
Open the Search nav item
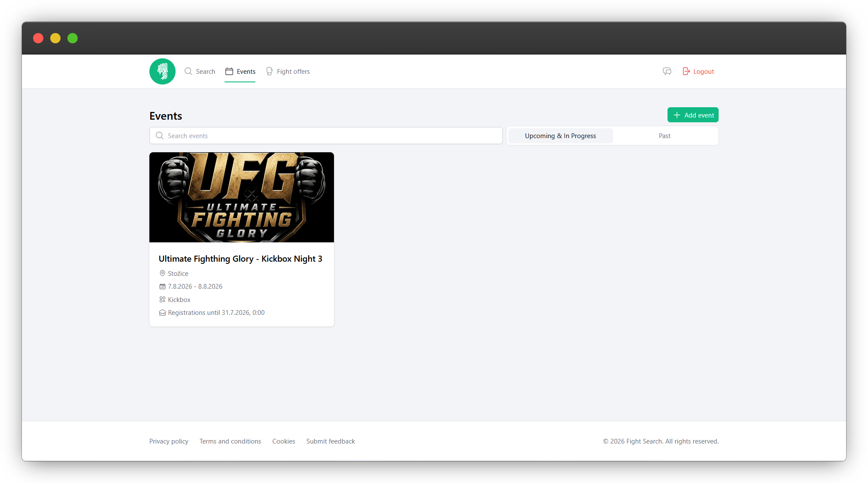click(x=200, y=71)
